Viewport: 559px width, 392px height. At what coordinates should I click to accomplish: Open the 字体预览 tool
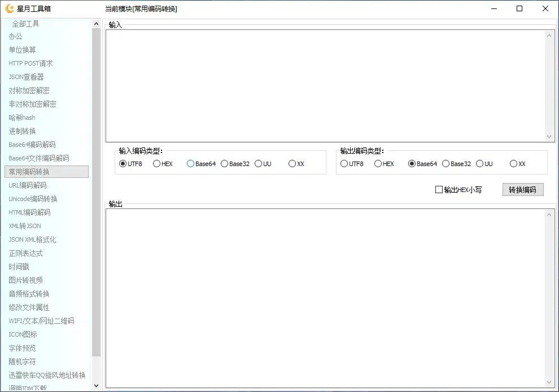click(x=22, y=348)
